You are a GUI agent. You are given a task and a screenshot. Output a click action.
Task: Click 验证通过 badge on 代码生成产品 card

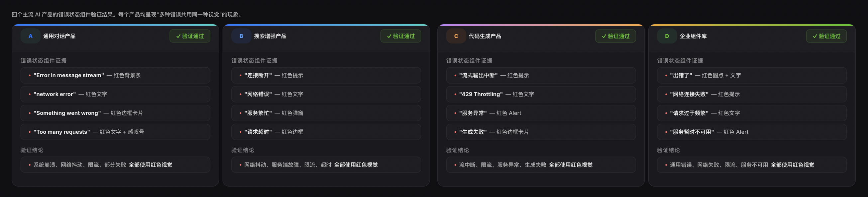(616, 36)
